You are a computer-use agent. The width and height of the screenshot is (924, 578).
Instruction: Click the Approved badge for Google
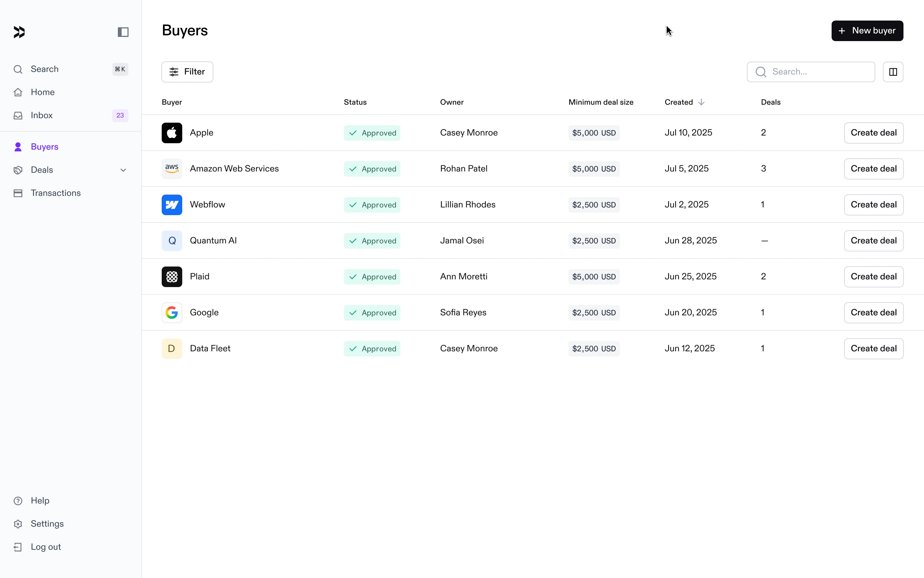pos(372,313)
